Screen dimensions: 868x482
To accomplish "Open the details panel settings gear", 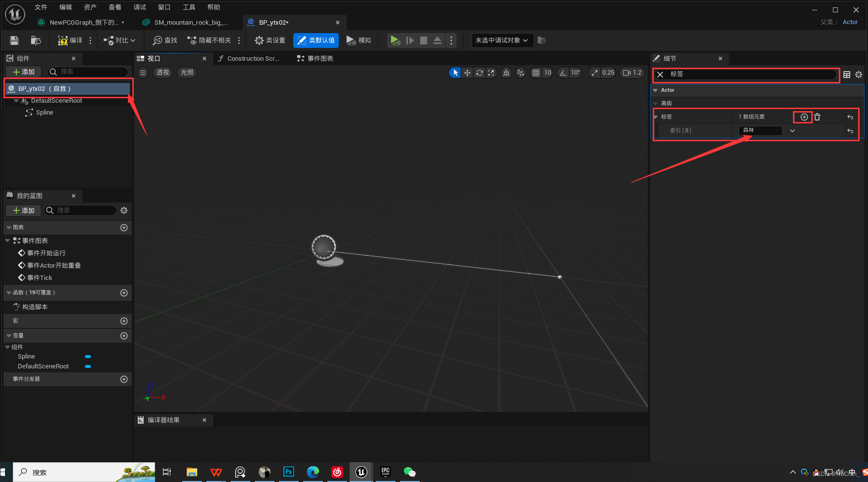I will tap(859, 75).
